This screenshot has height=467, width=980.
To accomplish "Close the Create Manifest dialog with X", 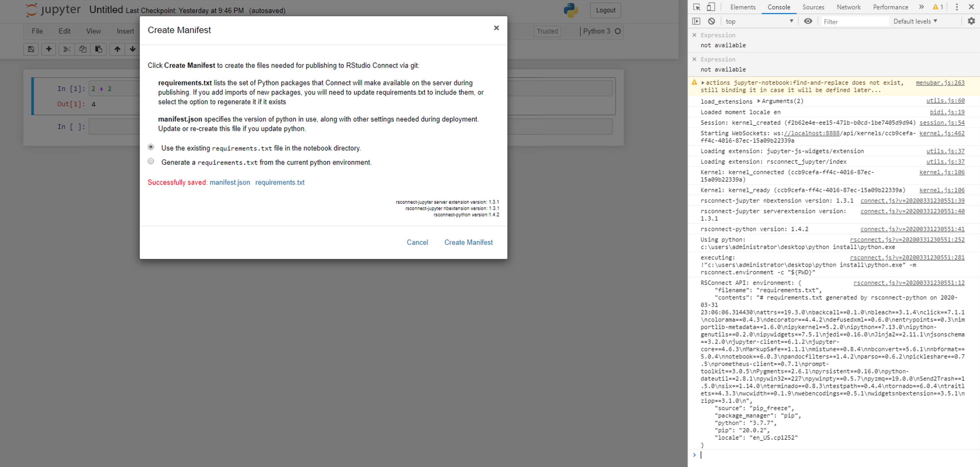I will [x=496, y=28].
